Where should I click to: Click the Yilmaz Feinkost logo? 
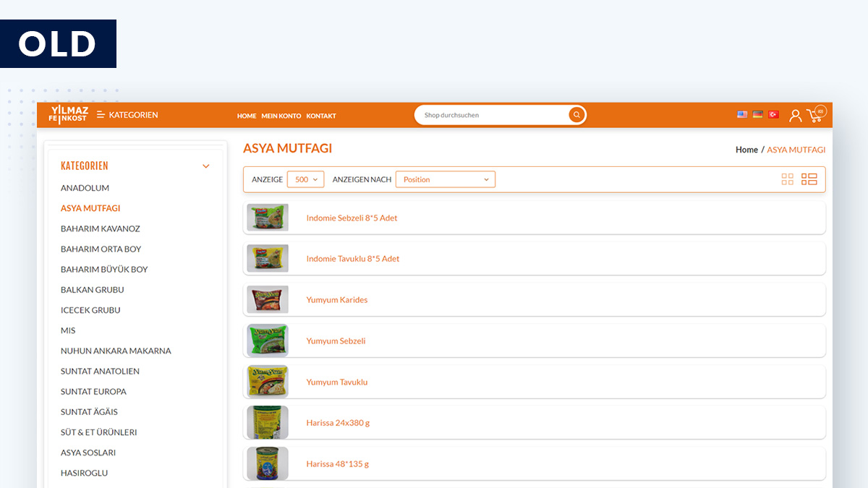(x=69, y=114)
